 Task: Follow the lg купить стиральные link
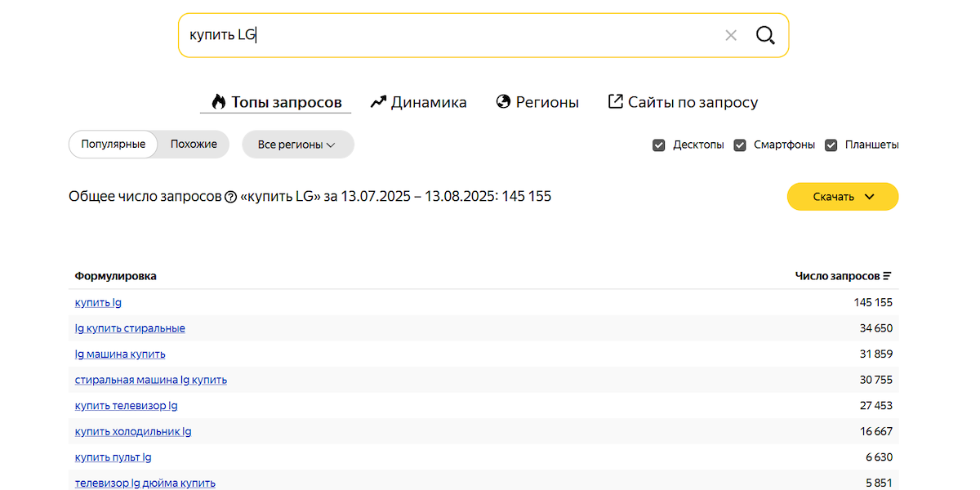(129, 328)
